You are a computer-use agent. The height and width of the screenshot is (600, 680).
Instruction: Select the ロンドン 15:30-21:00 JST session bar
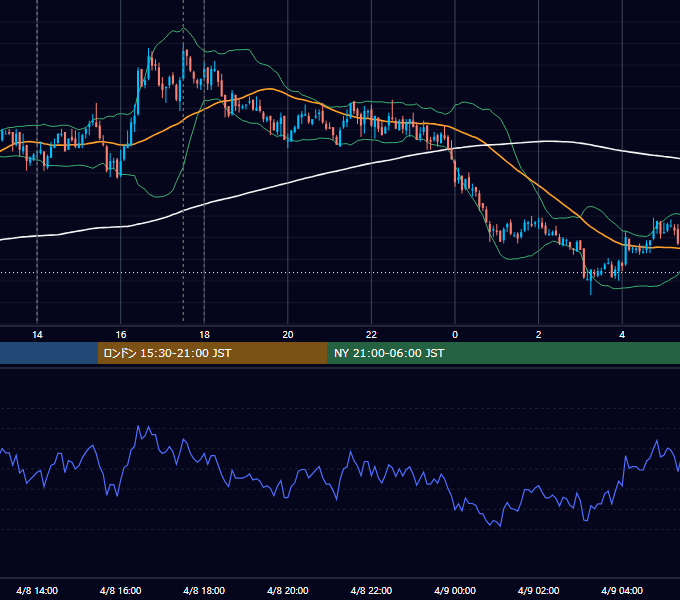point(212,353)
